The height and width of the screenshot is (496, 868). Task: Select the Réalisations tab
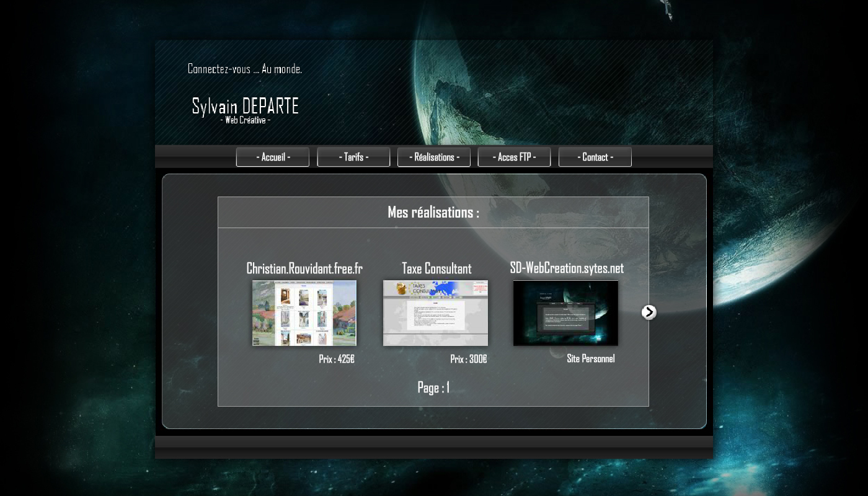pos(434,157)
